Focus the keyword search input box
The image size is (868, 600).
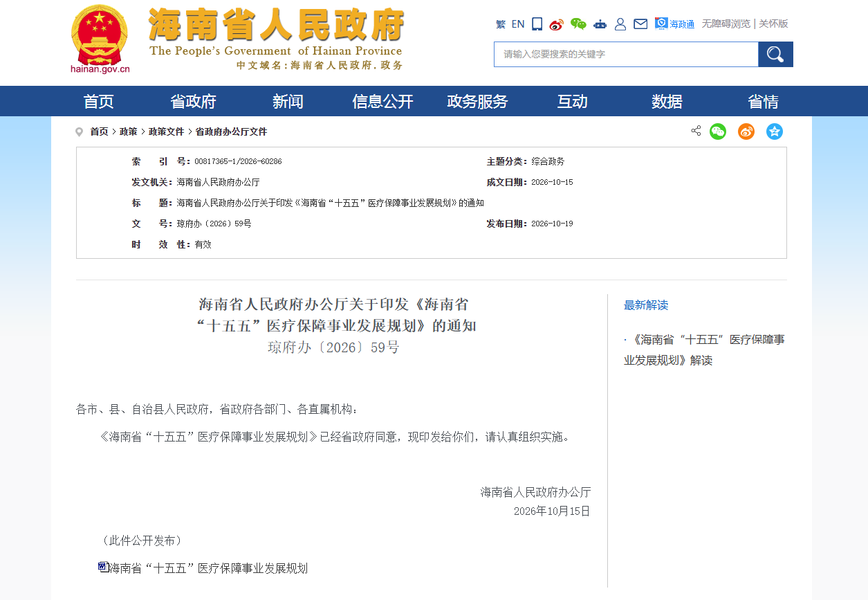pos(626,54)
